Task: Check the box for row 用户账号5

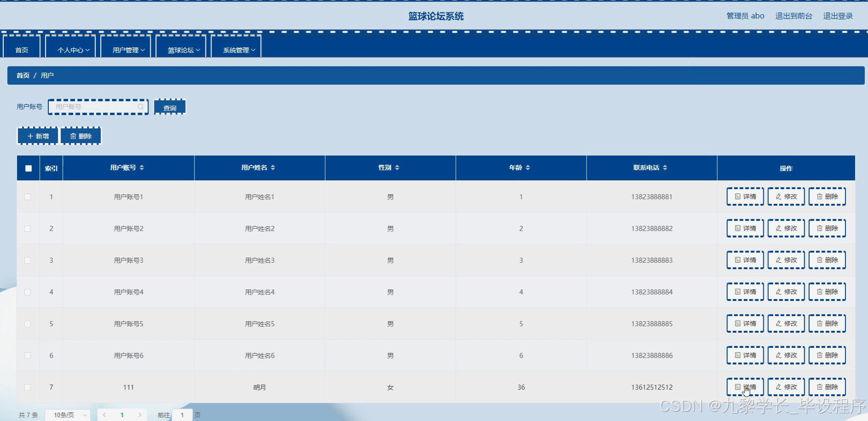Action: 28,324
